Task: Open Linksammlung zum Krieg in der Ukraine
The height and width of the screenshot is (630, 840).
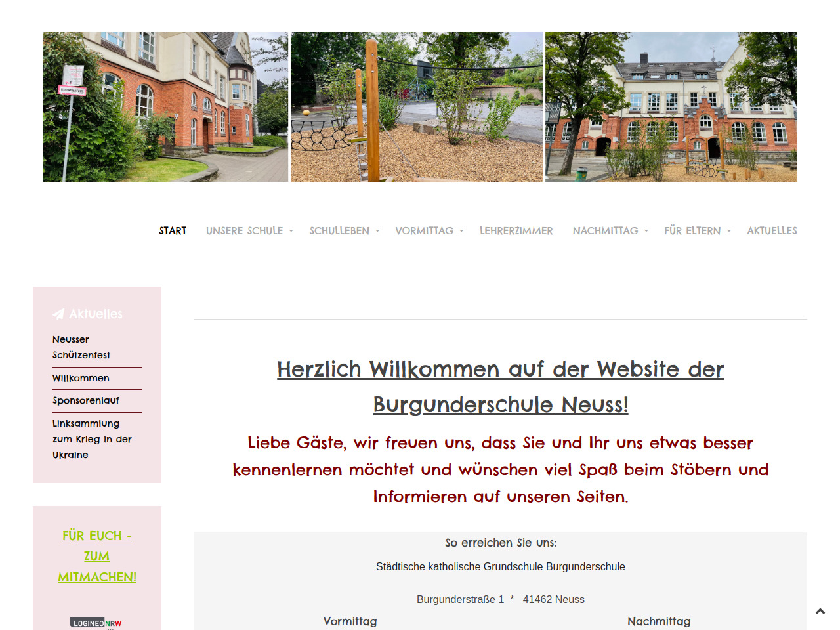Action: click(x=92, y=439)
